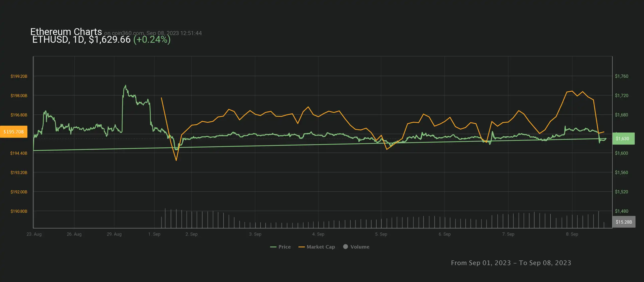Click the ETHUSD 1D price header
Image resolution: width=644 pixels, height=282 pixels.
pos(81,40)
